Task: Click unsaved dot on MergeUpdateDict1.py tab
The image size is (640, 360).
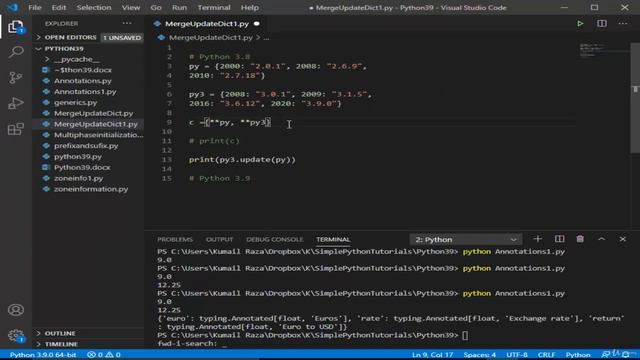Action: 256,24
